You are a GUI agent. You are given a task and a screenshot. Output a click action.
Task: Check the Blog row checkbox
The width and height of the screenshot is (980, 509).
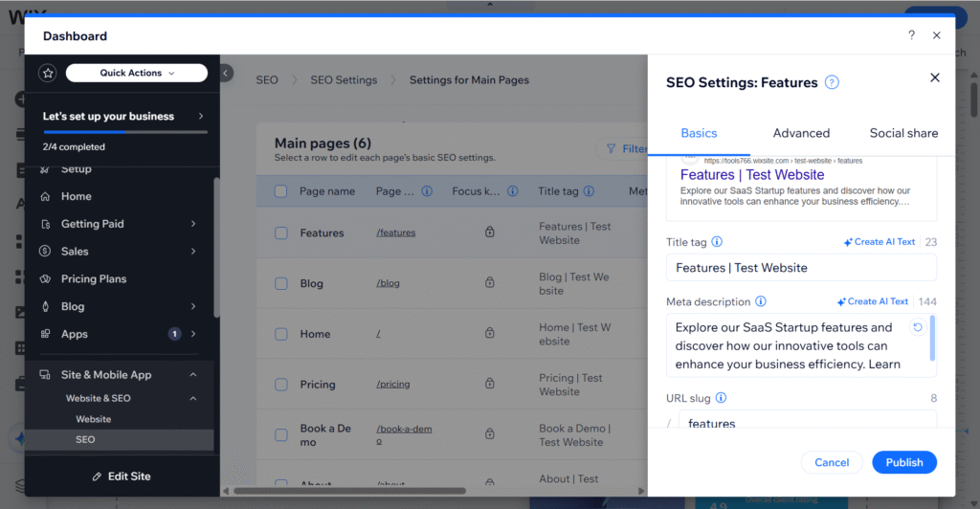281,283
